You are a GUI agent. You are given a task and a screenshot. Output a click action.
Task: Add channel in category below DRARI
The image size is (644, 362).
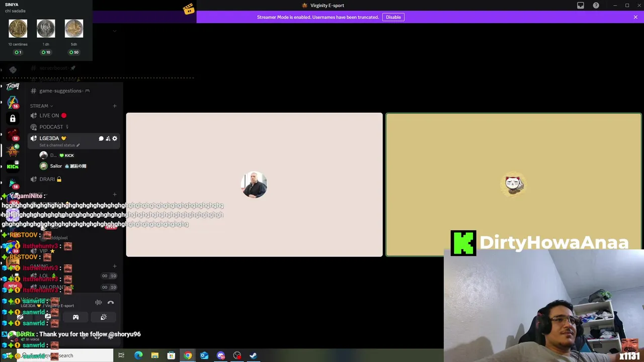tap(115, 195)
